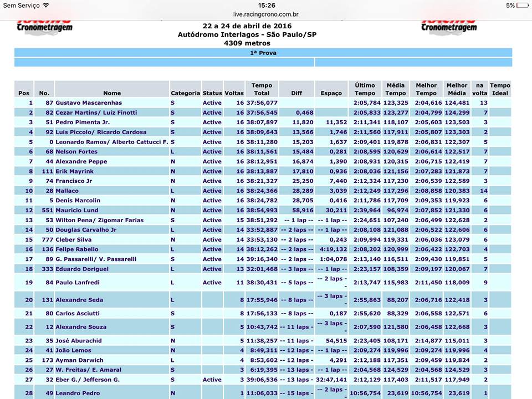Select driver Gustavo Mascarenhas in first row
532x399 pixels.
click(x=89, y=103)
